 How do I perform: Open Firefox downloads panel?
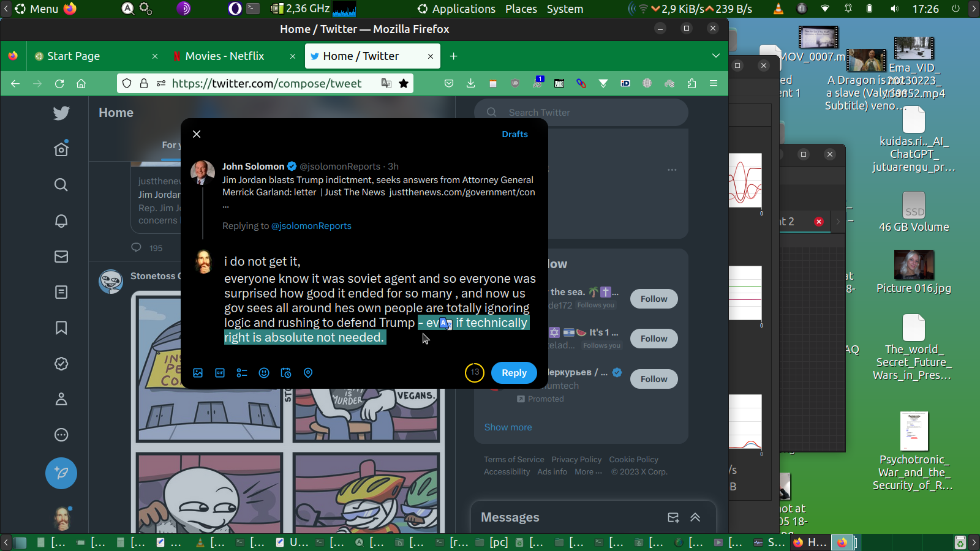[x=470, y=83]
